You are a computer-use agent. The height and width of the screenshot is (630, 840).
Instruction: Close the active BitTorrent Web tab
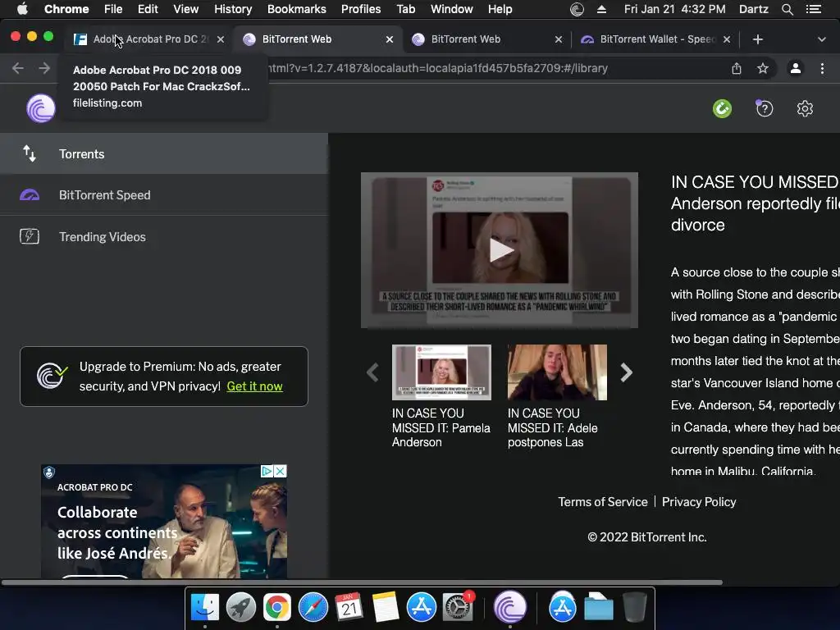click(x=390, y=39)
